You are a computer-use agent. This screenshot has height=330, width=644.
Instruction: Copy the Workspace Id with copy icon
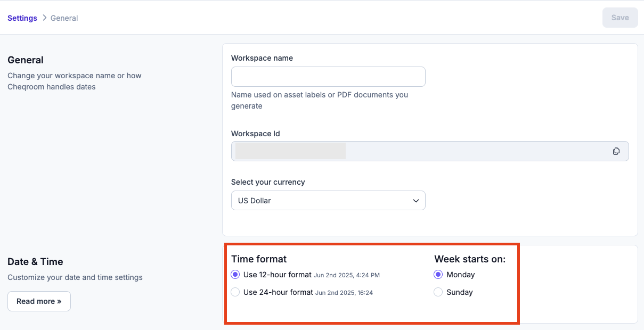point(616,151)
